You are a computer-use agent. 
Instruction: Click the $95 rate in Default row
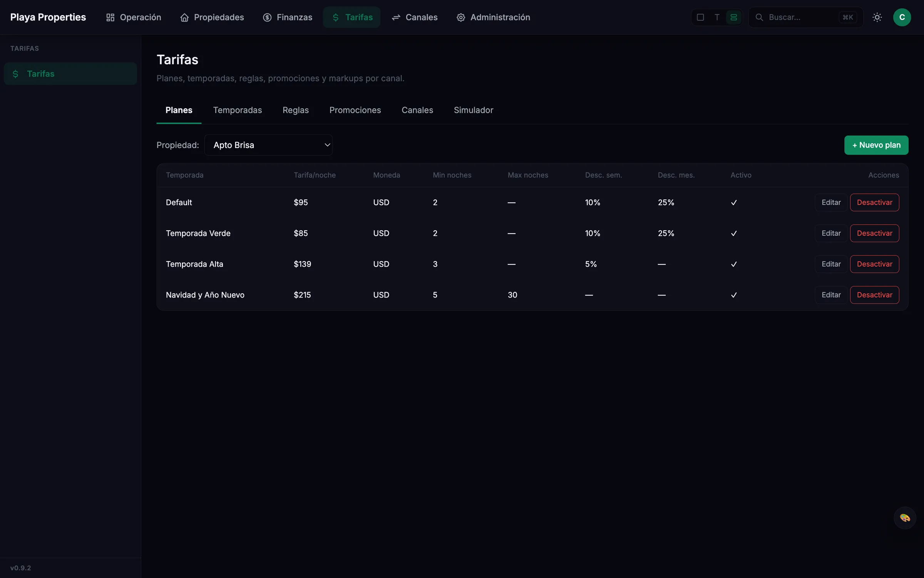301,202
